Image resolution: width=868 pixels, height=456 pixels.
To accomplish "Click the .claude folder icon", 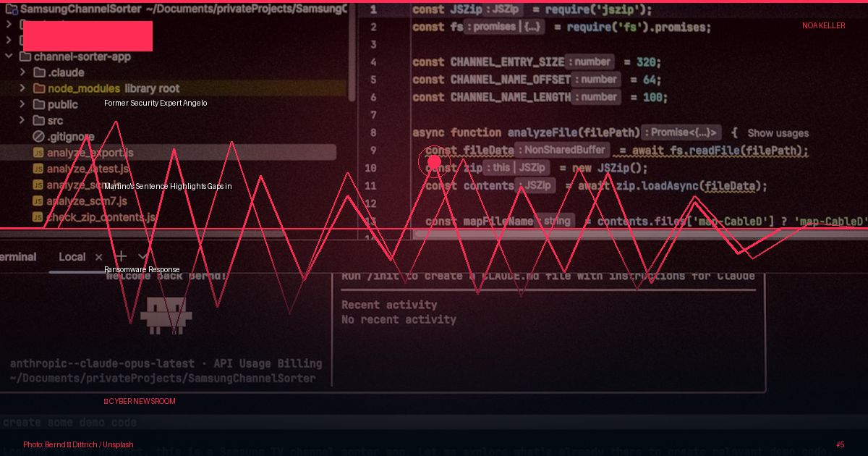I will click(38, 72).
